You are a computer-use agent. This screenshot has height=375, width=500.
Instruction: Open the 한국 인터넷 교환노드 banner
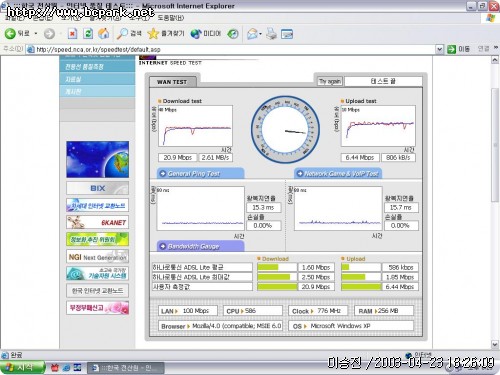click(x=97, y=291)
